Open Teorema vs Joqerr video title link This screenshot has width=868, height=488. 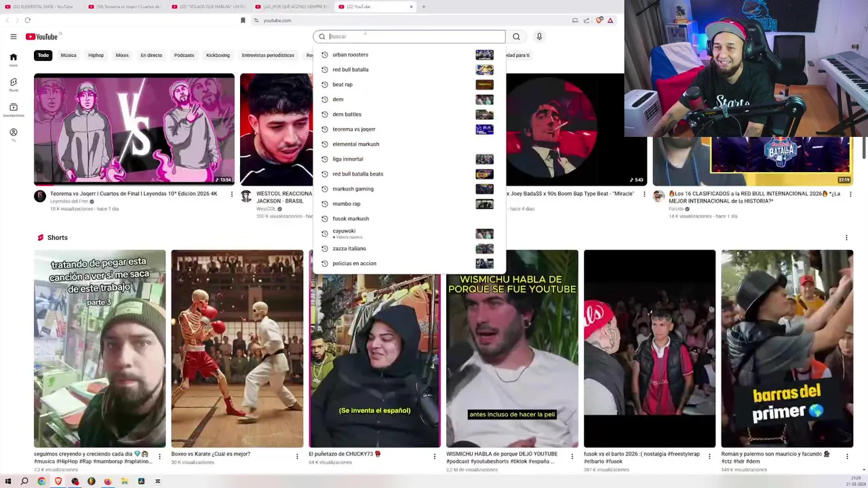(x=134, y=194)
